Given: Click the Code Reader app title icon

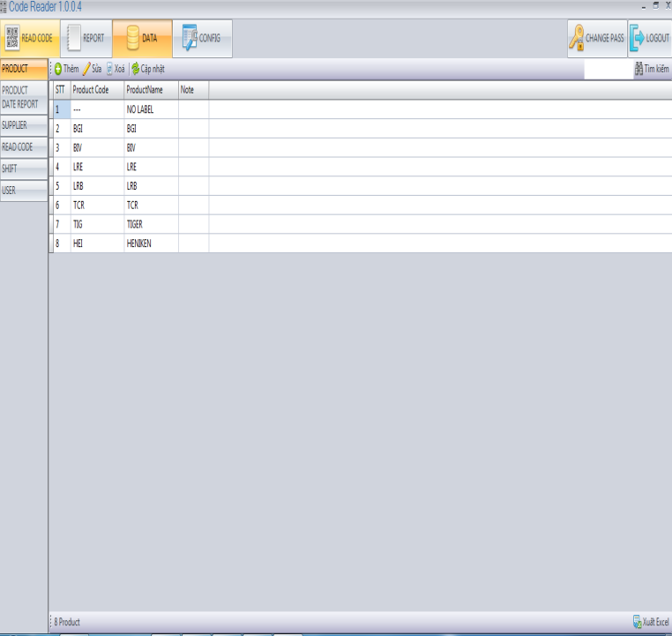Looking at the screenshot, I should tap(4, 7).
